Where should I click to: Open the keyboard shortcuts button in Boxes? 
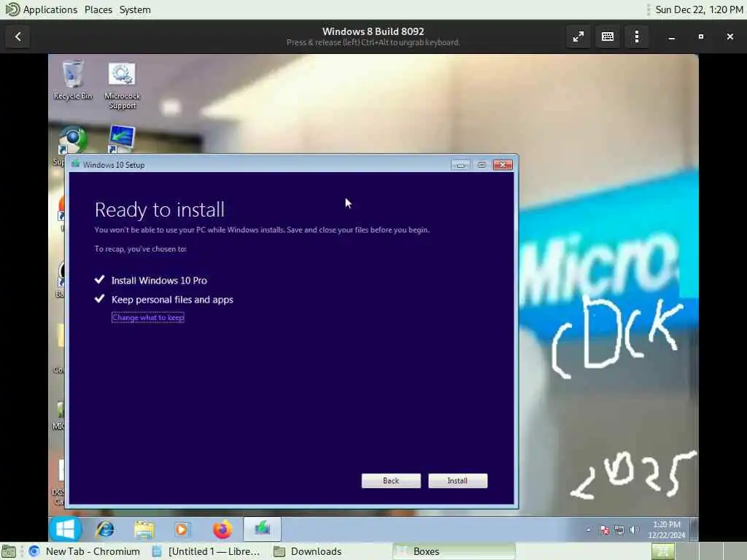pos(608,36)
